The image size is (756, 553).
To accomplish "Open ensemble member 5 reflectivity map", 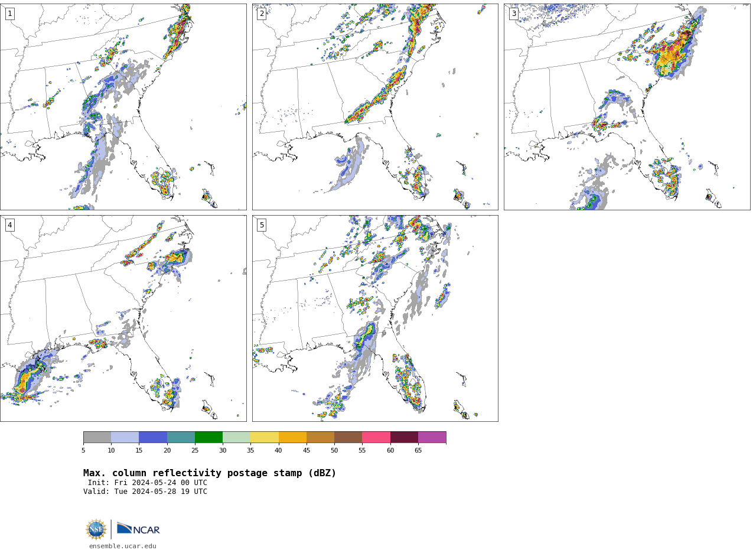I will pyautogui.click(x=375, y=318).
